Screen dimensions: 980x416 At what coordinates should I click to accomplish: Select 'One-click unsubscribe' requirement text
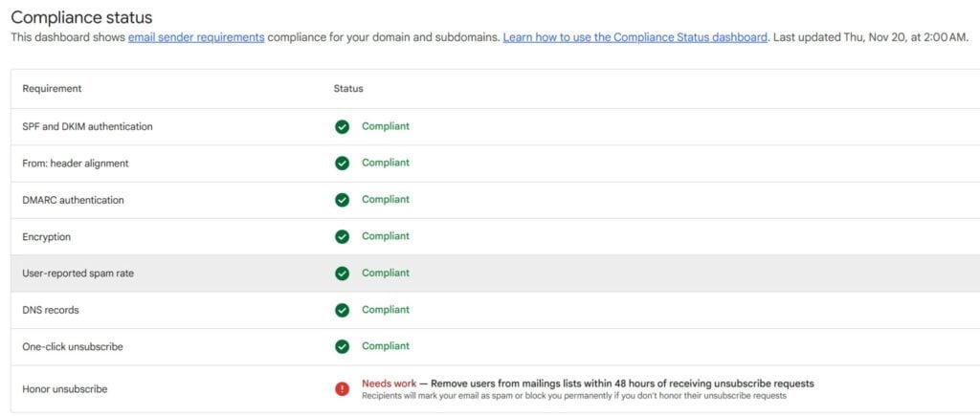pos(73,346)
